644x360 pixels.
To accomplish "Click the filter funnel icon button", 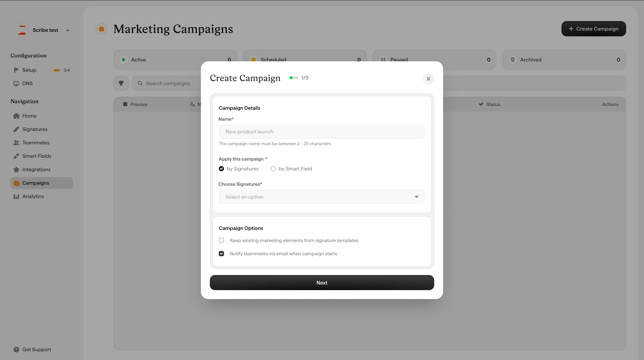I will (x=121, y=83).
